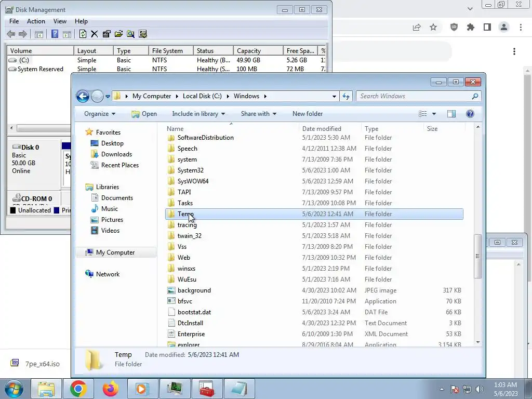Click Capacity column header in Disk Management
Screen dimensions: 532x399
click(258, 51)
